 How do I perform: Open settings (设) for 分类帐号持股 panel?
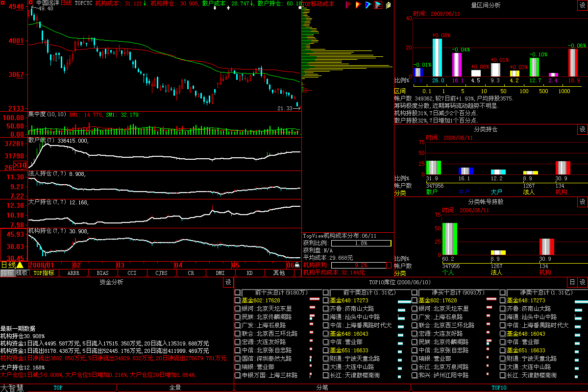[582, 202]
